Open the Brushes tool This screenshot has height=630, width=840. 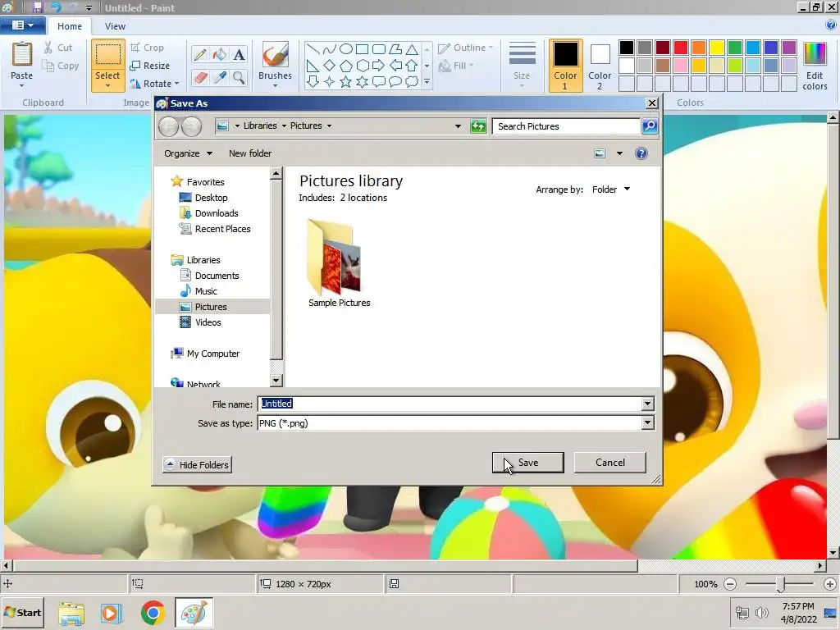[x=276, y=64]
